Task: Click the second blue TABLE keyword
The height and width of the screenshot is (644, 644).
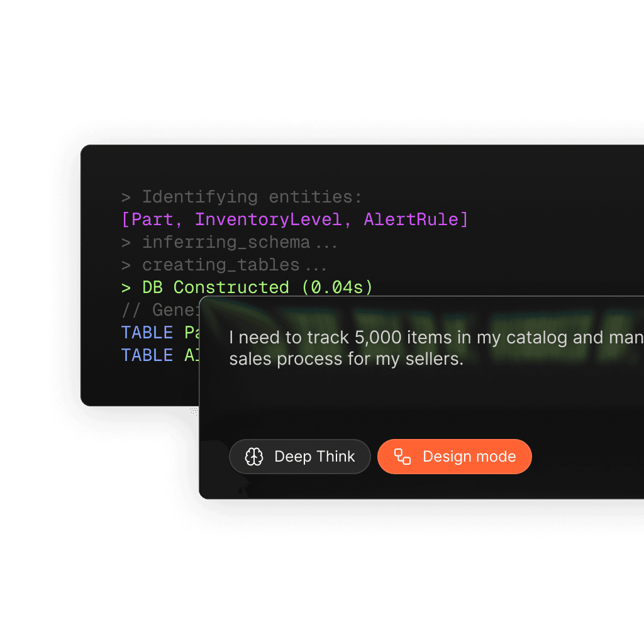Action: pos(147,355)
